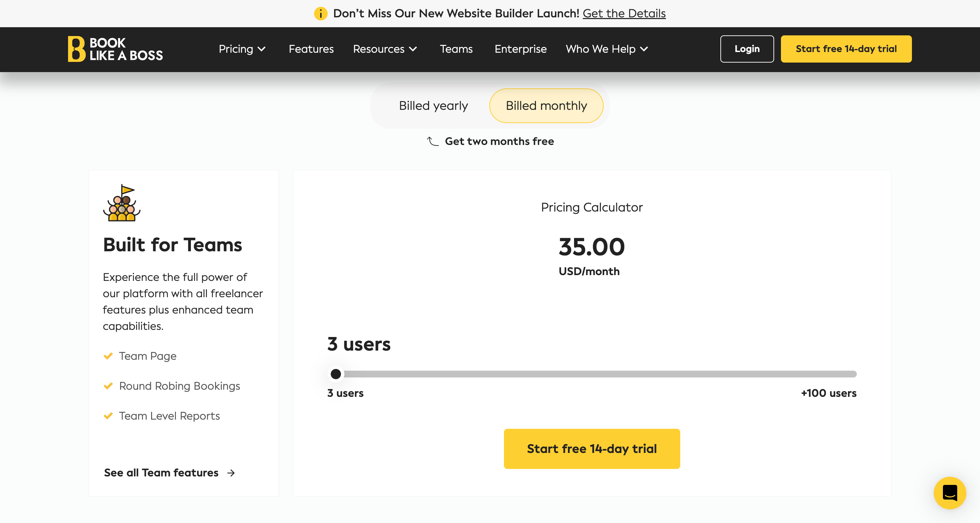Click the team flag illustration icon
Screen dimensions: 980x523
[x=122, y=203]
